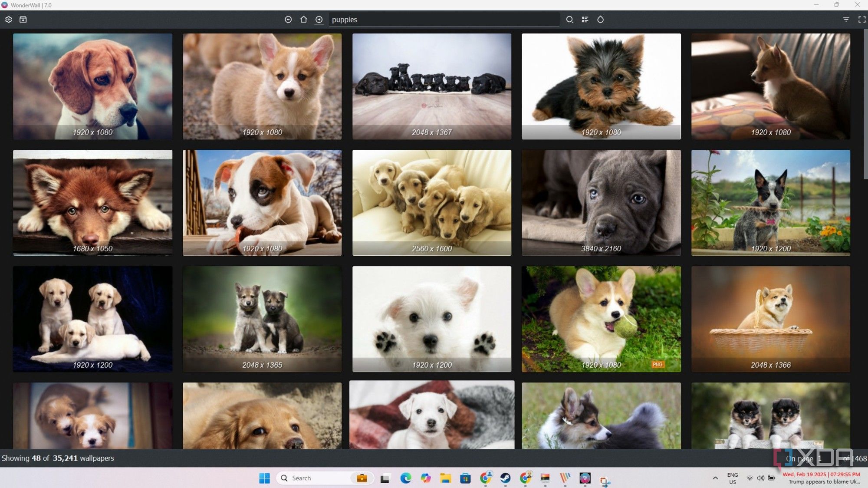The height and width of the screenshot is (488, 868).
Task: Open the filter lines icon at top right
Action: 846,20
